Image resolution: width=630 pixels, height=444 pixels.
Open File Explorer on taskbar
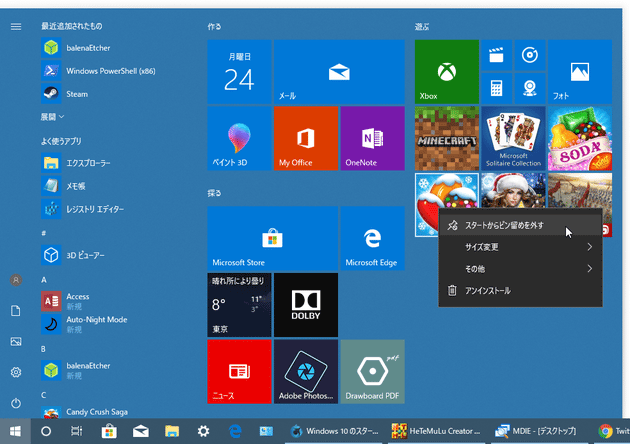[x=172, y=431]
